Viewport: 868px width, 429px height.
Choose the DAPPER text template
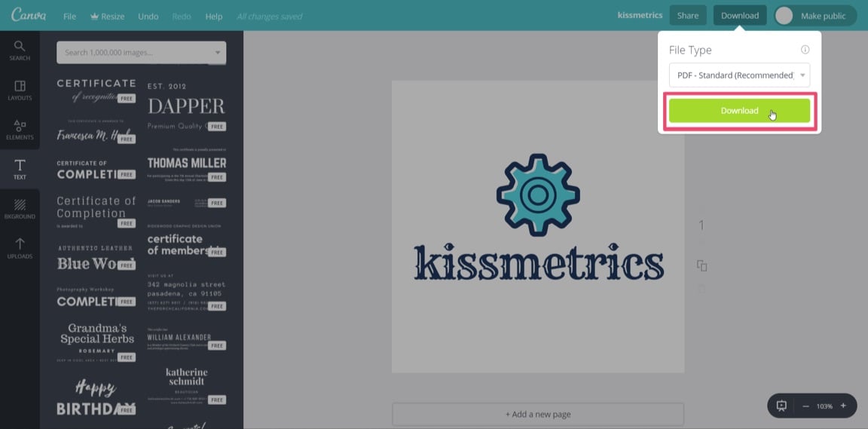186,106
